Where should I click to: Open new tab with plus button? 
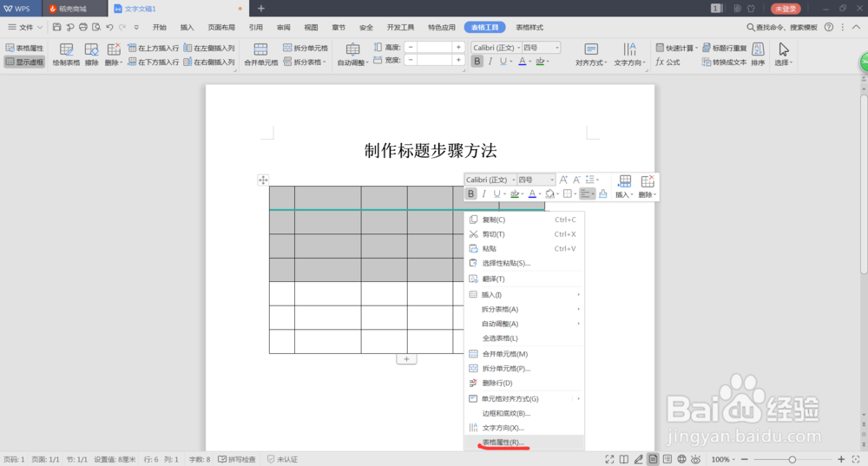coord(261,9)
